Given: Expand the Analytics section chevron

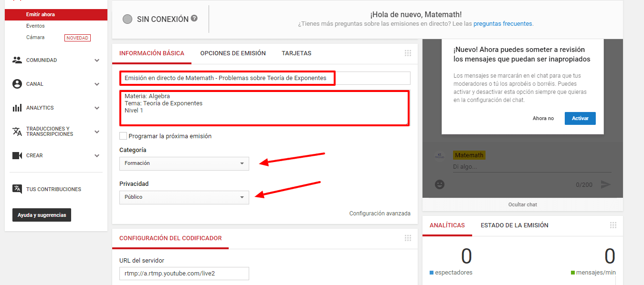Looking at the screenshot, I should 97,108.
